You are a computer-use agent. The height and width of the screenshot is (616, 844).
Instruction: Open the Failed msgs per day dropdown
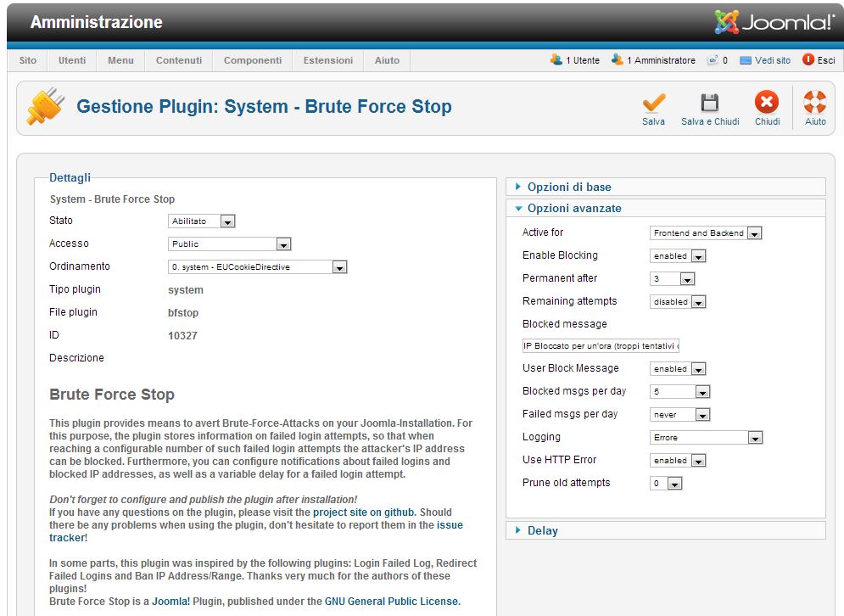680,415
